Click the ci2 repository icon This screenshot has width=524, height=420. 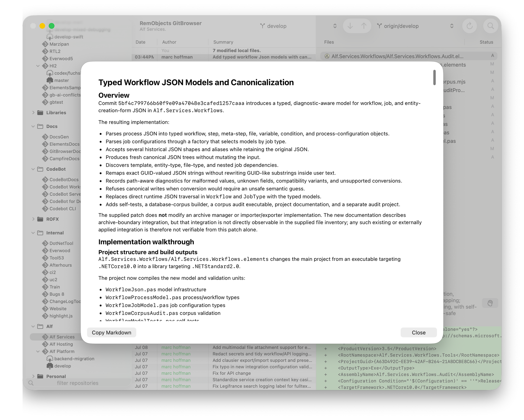coord(45,272)
